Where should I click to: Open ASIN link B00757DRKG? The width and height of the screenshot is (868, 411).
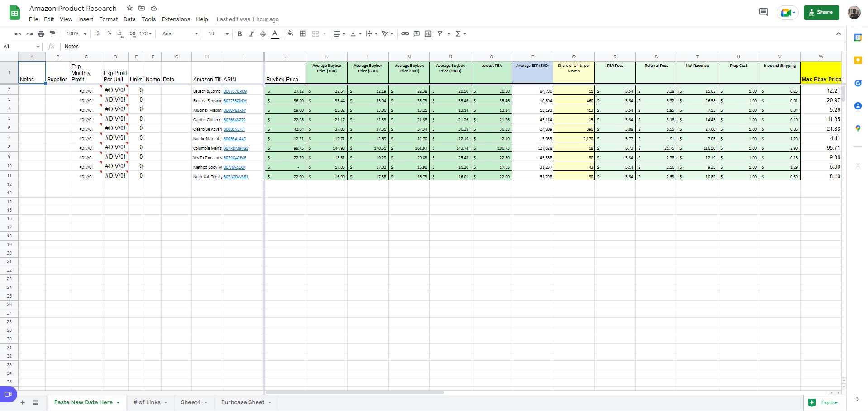(235, 91)
